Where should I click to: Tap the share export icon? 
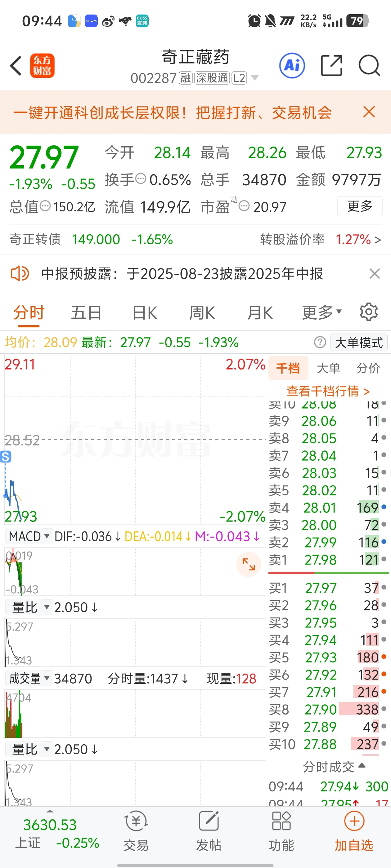pos(331,65)
